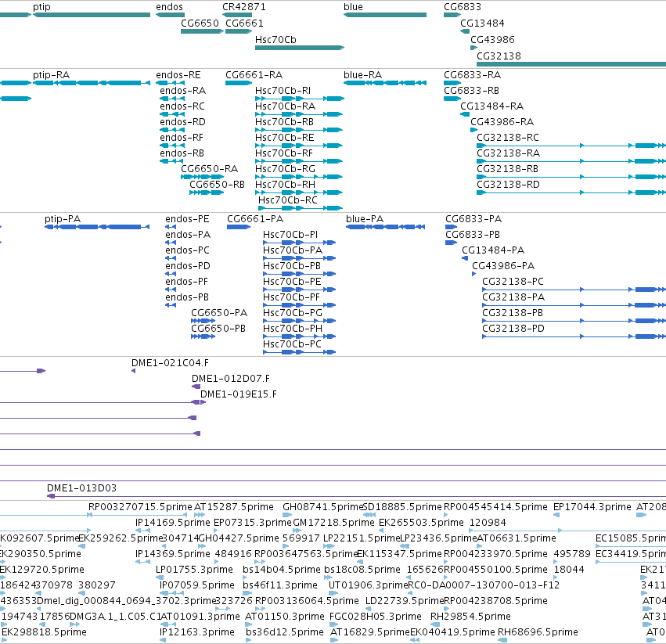Select the DME1-012D07.F feature label
The width and height of the screenshot is (666, 644).
coord(231,379)
